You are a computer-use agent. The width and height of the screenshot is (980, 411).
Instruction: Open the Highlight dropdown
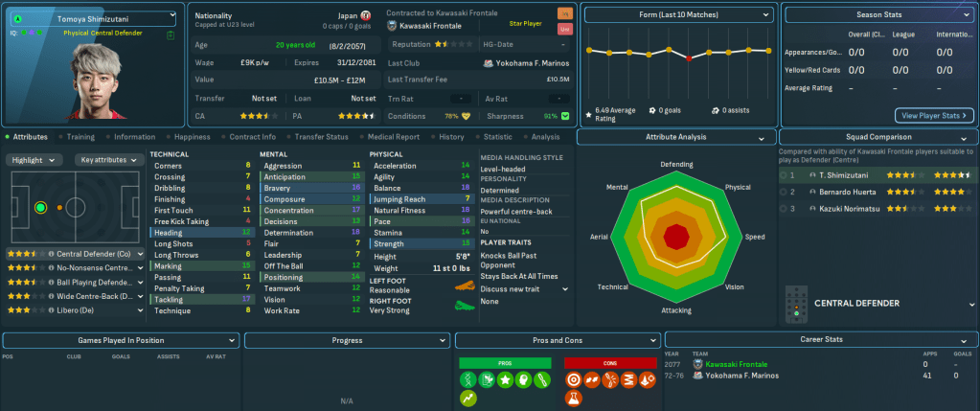[36, 160]
